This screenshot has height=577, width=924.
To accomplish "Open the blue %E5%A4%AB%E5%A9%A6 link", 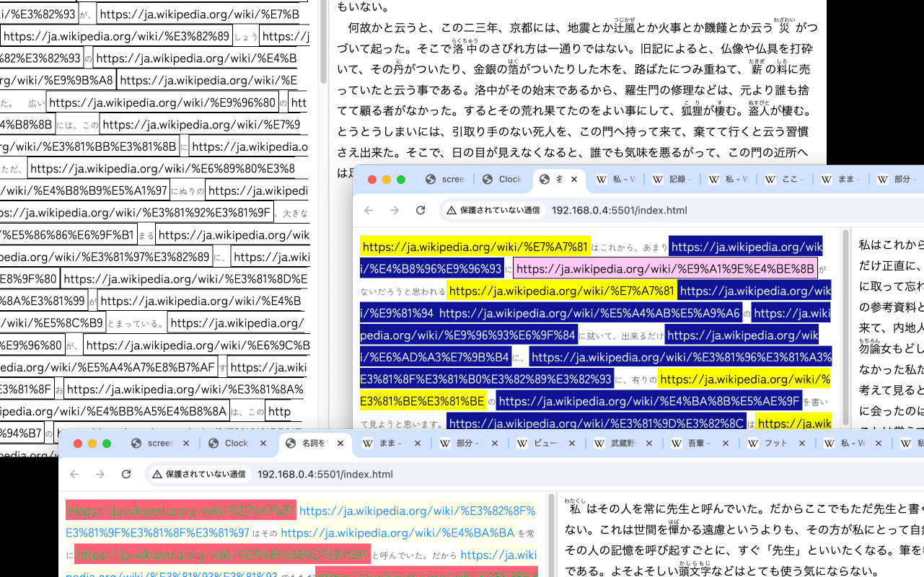I will pos(589,313).
